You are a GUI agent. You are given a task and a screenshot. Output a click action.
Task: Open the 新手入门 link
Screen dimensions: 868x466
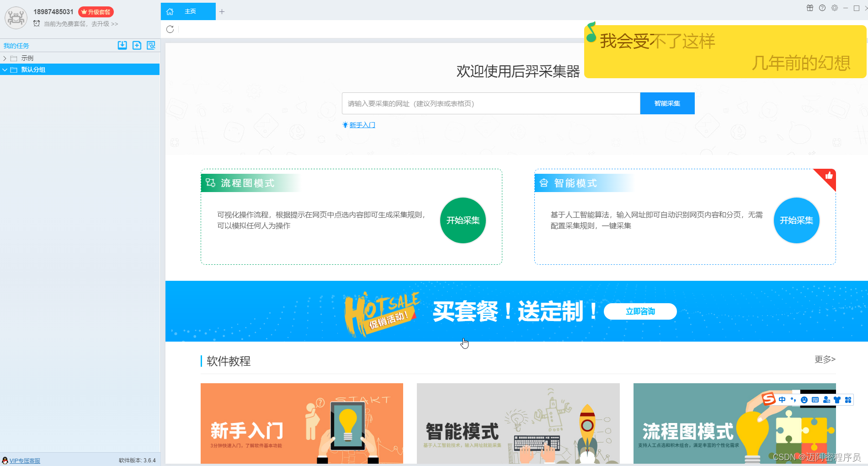(362, 125)
